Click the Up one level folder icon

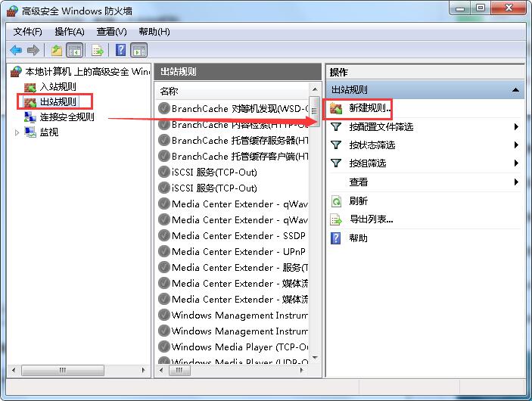point(56,51)
